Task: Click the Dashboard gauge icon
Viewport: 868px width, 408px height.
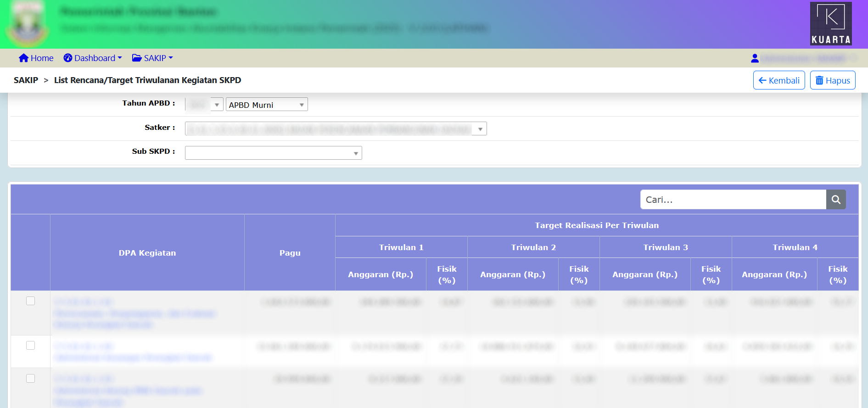Action: 68,58
